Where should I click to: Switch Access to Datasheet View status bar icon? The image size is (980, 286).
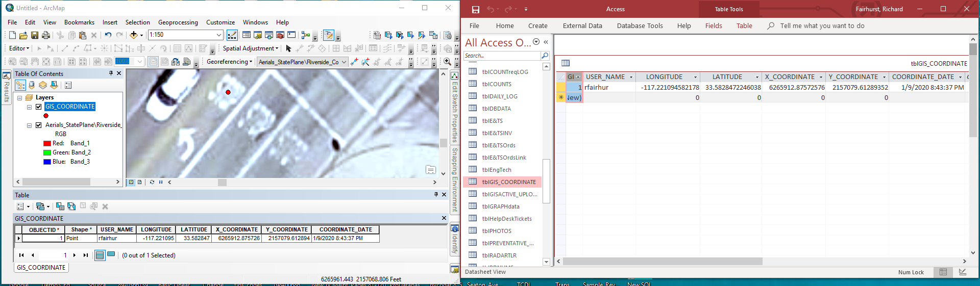[x=943, y=272]
